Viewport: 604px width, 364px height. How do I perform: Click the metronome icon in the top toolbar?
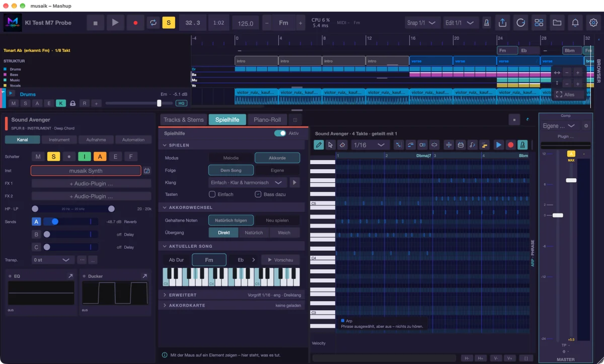click(487, 23)
